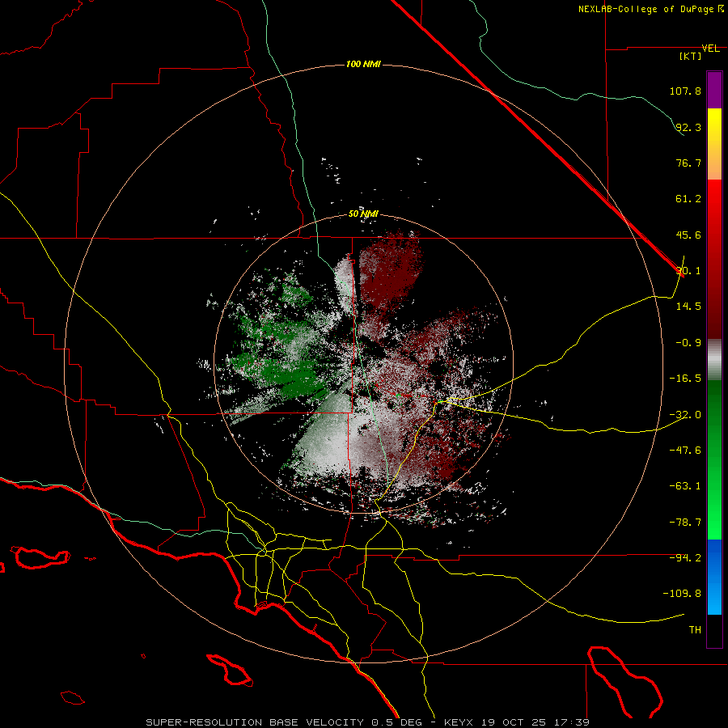Screen dimensions: 728x728
Task: Click the purple segment of velocity color bar
Action: (714, 90)
